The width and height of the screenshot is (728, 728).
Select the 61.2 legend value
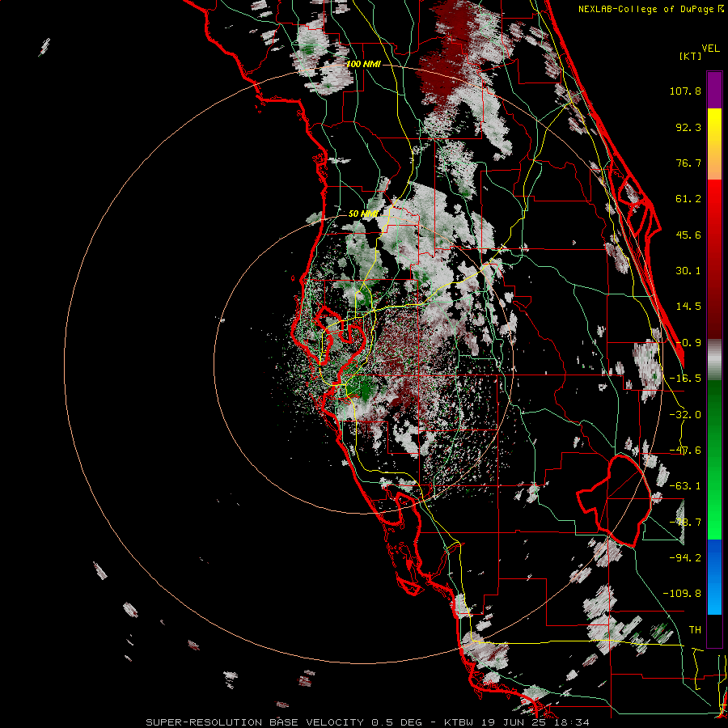(688, 199)
